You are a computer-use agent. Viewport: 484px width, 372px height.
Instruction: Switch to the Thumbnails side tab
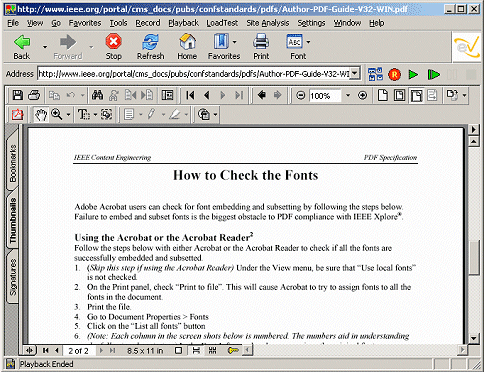tap(12, 220)
